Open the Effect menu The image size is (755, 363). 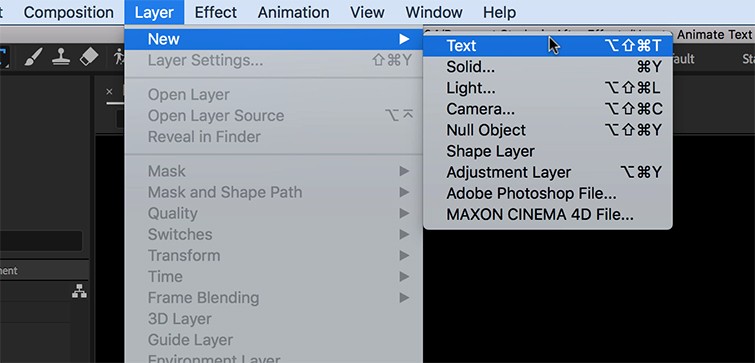point(216,12)
